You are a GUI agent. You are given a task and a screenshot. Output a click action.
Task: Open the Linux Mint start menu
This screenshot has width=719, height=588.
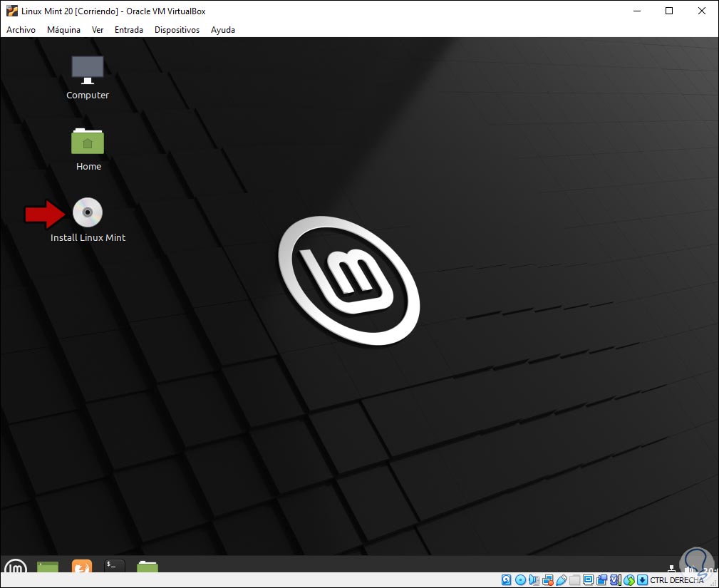click(x=15, y=567)
